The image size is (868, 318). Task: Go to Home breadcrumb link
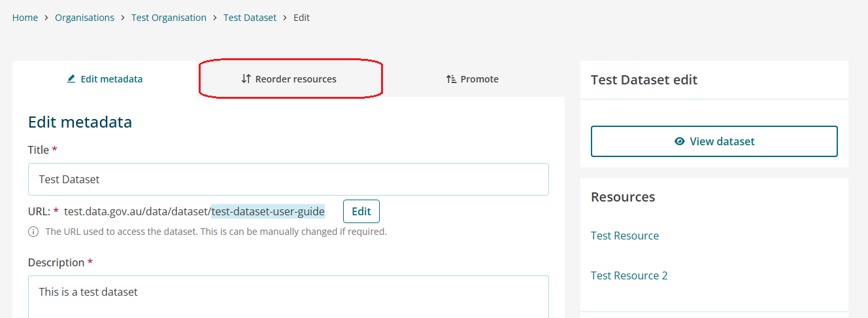click(25, 18)
